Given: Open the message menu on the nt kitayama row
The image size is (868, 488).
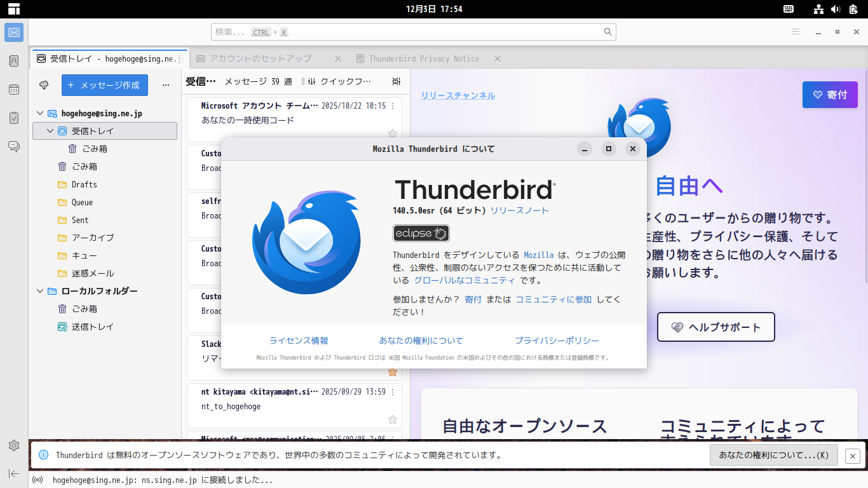Looking at the screenshot, I should (x=393, y=392).
